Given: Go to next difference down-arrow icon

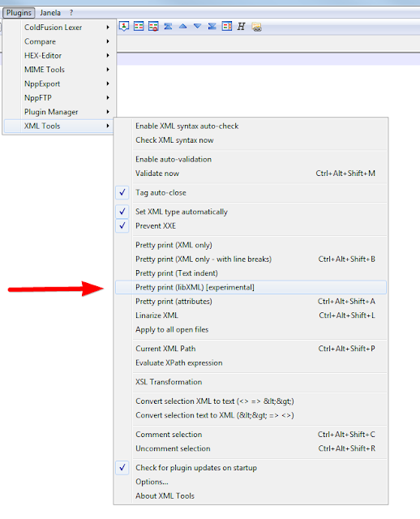Looking at the screenshot, I should (x=197, y=26).
